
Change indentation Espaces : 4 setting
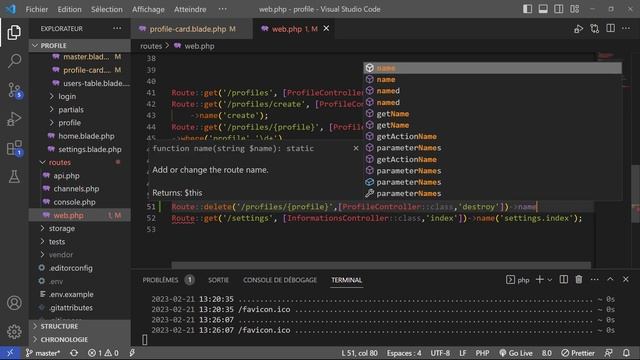(x=404, y=353)
